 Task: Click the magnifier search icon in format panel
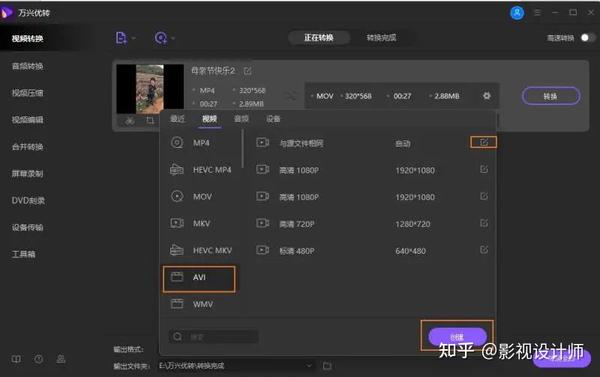177,336
